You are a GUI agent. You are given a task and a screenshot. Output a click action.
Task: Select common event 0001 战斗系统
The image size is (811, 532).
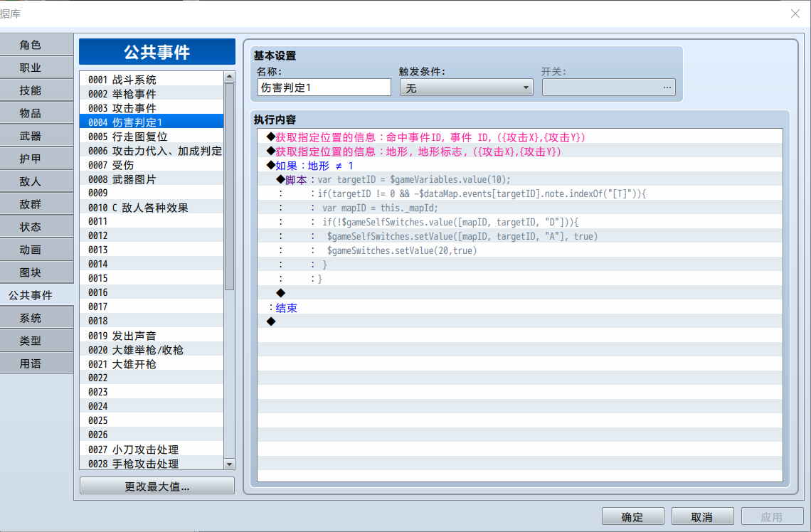click(152, 80)
